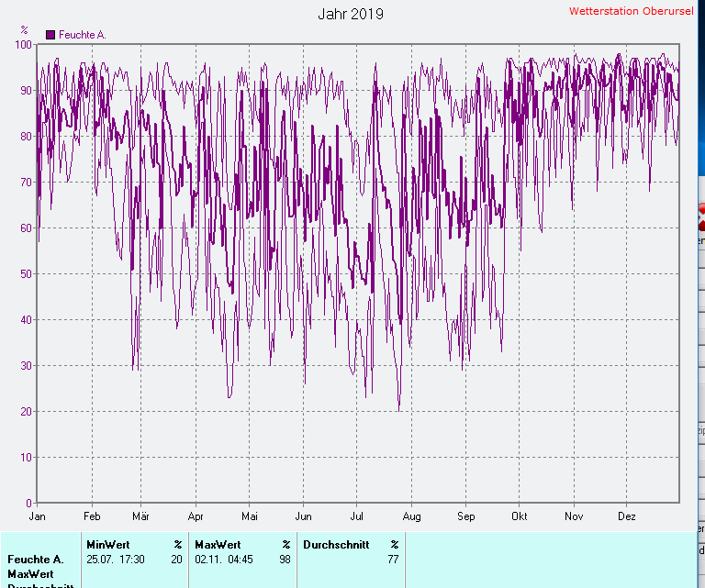
Task: Click the 'Apr' month label
Action: click(x=196, y=516)
